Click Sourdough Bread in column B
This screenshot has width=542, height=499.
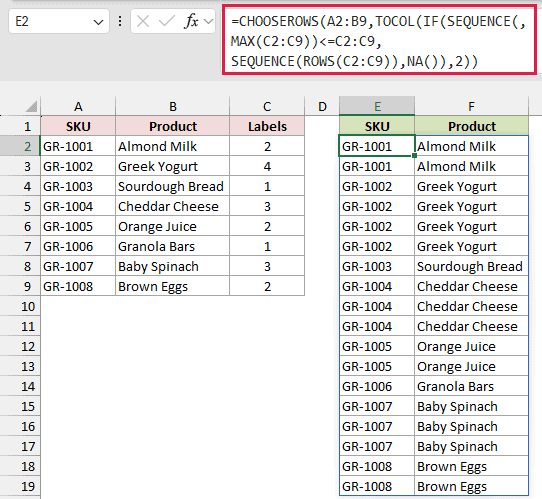172,186
